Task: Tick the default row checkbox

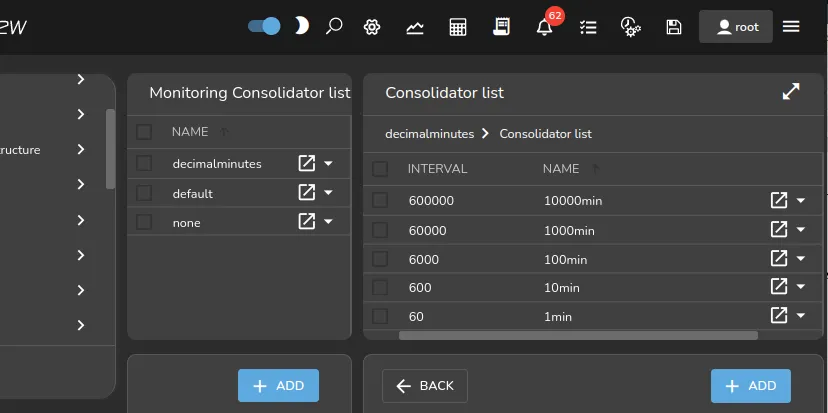Action: tap(144, 193)
